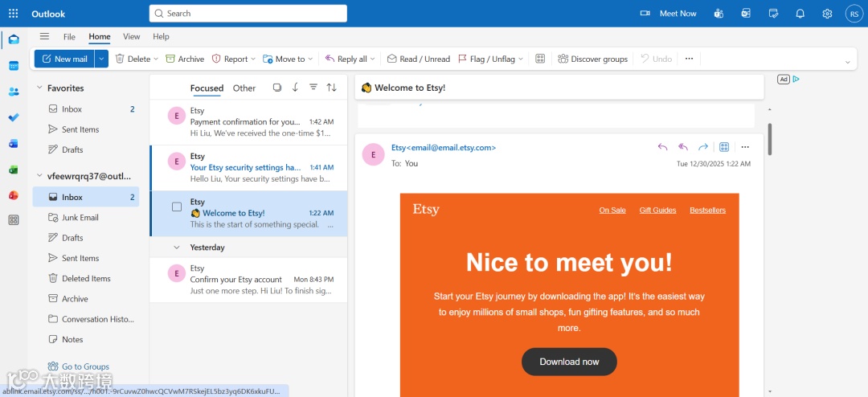Expand the New mail dropdown arrow
The height and width of the screenshot is (397, 868).
pos(101,59)
